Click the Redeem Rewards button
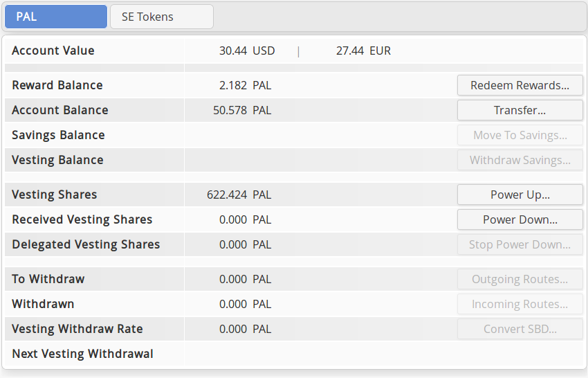 point(520,85)
